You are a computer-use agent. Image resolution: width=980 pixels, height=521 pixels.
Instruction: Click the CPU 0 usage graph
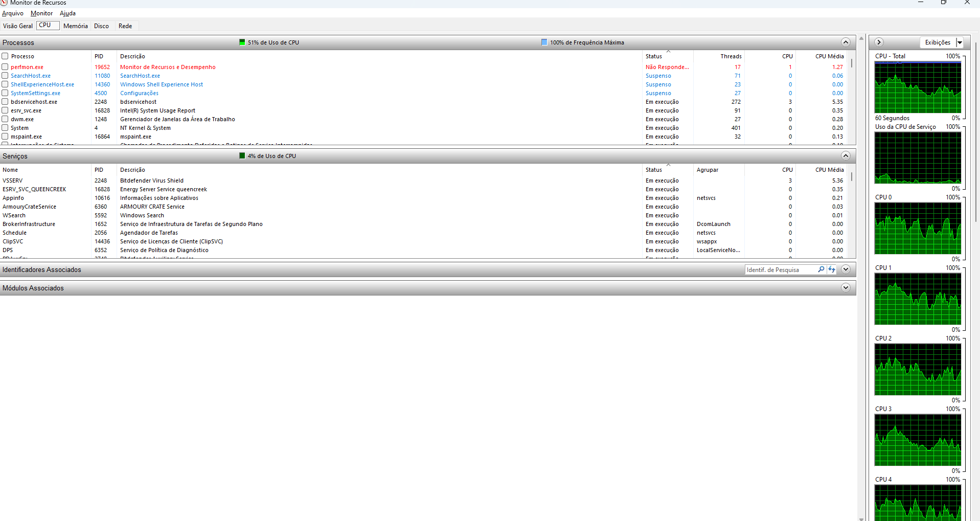coord(918,229)
